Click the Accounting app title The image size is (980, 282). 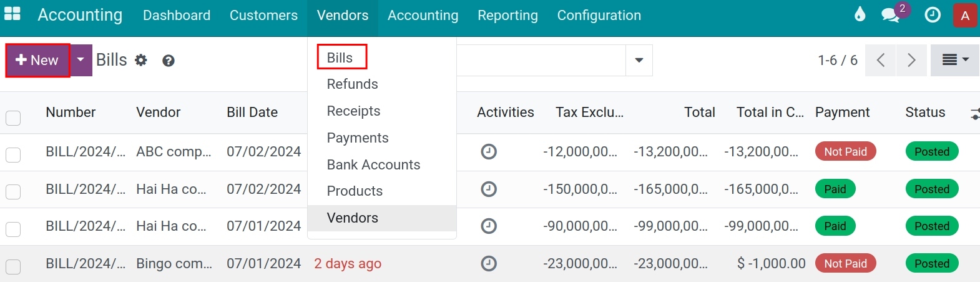80,15
